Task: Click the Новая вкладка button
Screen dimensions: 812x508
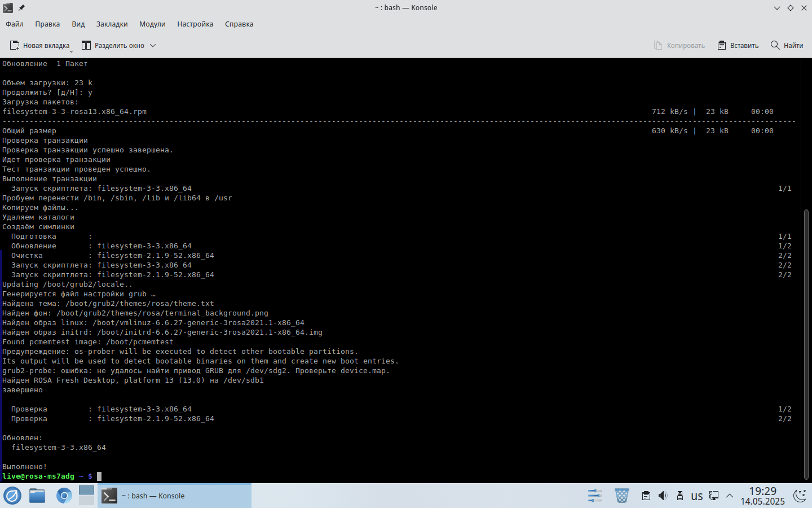Action: (39, 45)
